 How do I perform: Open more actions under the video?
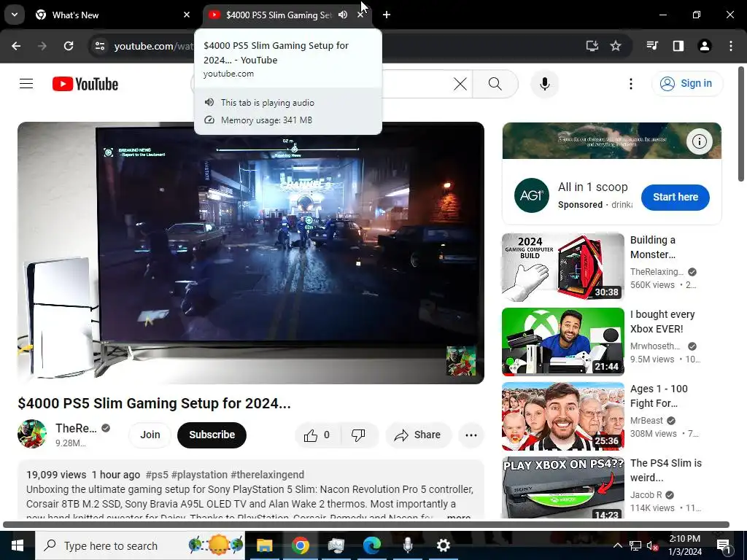point(471,435)
